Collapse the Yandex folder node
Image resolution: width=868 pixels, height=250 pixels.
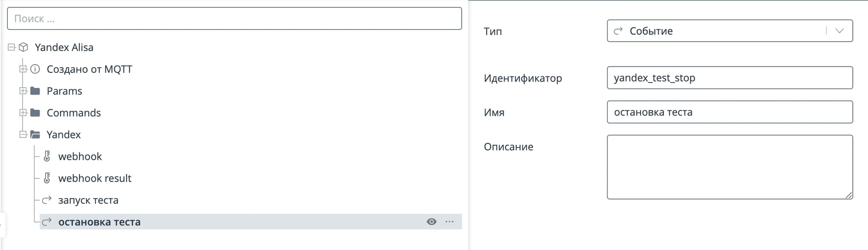point(23,135)
